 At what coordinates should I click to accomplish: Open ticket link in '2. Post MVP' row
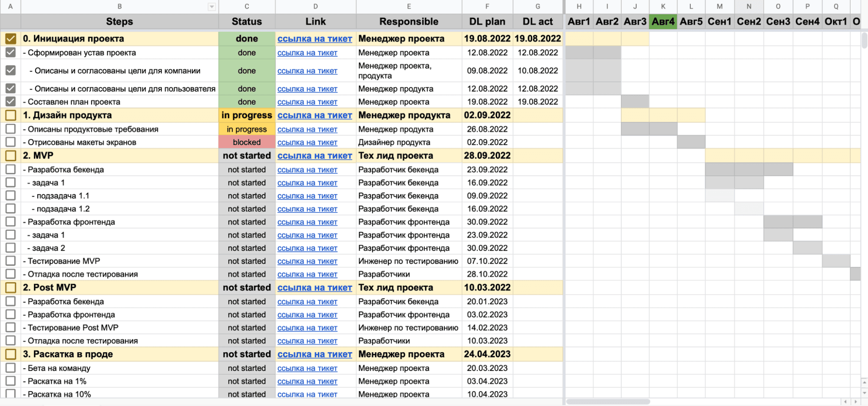315,288
